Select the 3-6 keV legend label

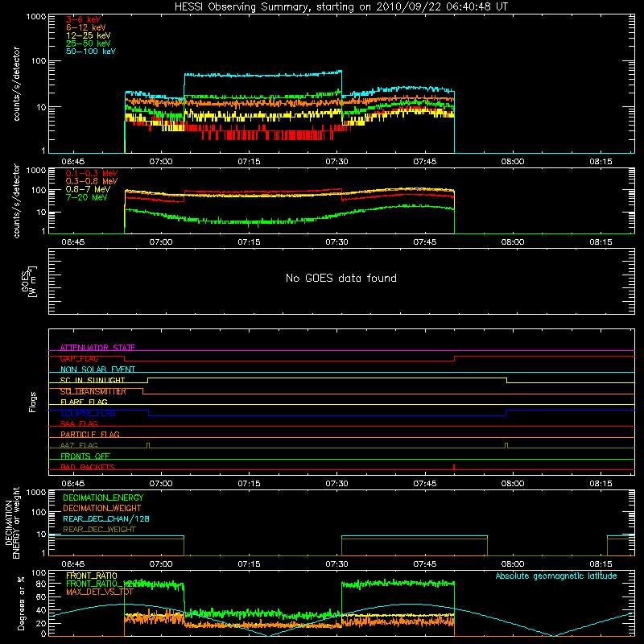point(84,19)
